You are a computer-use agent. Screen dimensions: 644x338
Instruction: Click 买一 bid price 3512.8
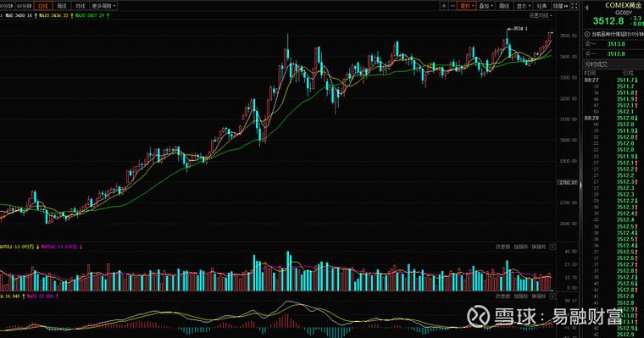point(616,54)
